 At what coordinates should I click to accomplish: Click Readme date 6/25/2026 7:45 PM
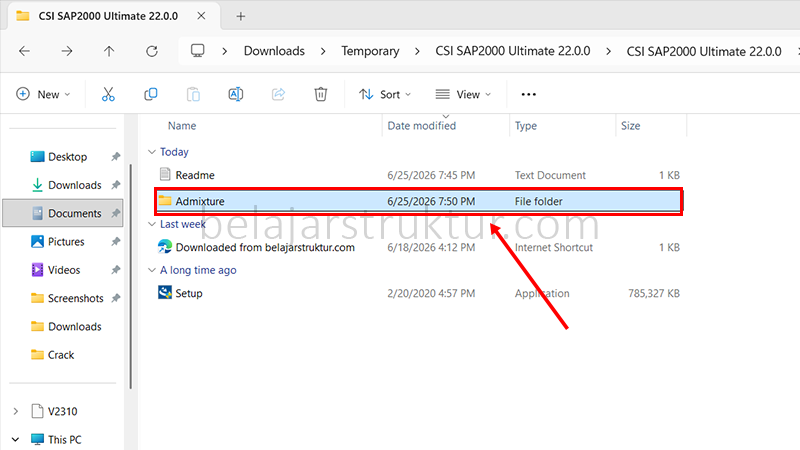point(431,175)
